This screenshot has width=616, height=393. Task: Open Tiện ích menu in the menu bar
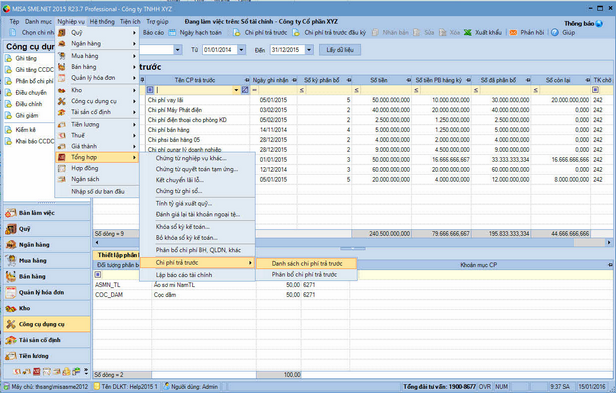click(130, 22)
